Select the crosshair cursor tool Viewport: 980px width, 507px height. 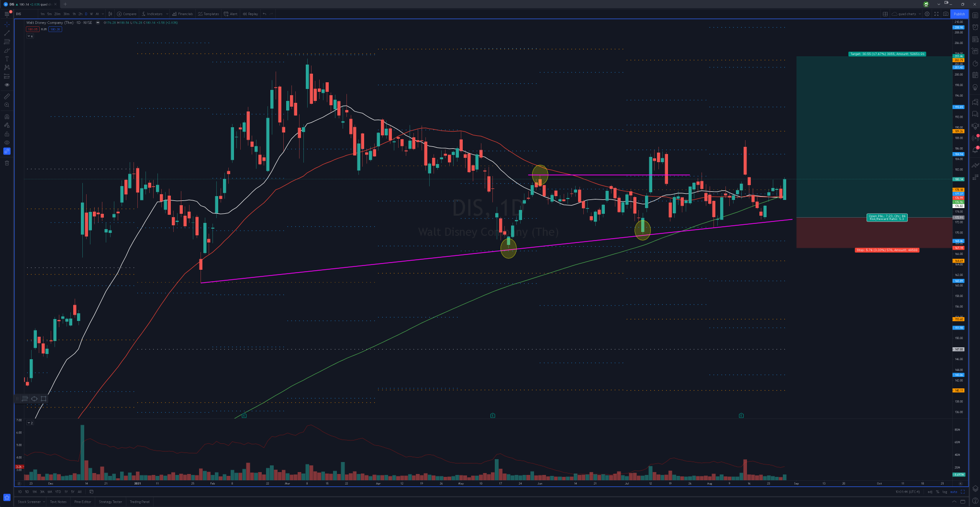pyautogui.click(x=7, y=24)
